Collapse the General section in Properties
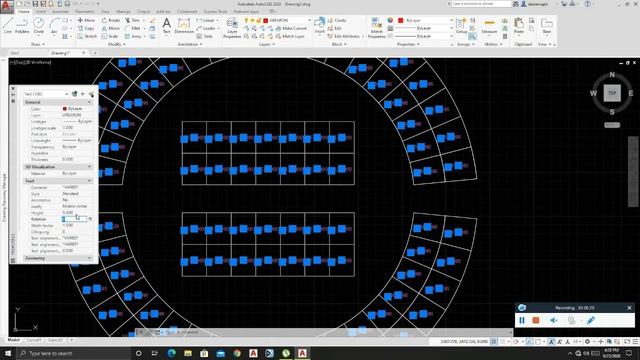640x360 pixels. [89, 102]
